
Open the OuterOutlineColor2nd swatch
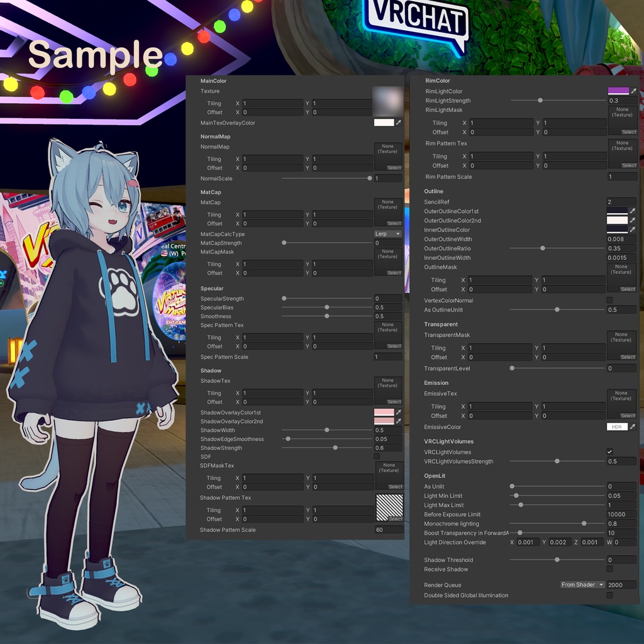tap(618, 220)
